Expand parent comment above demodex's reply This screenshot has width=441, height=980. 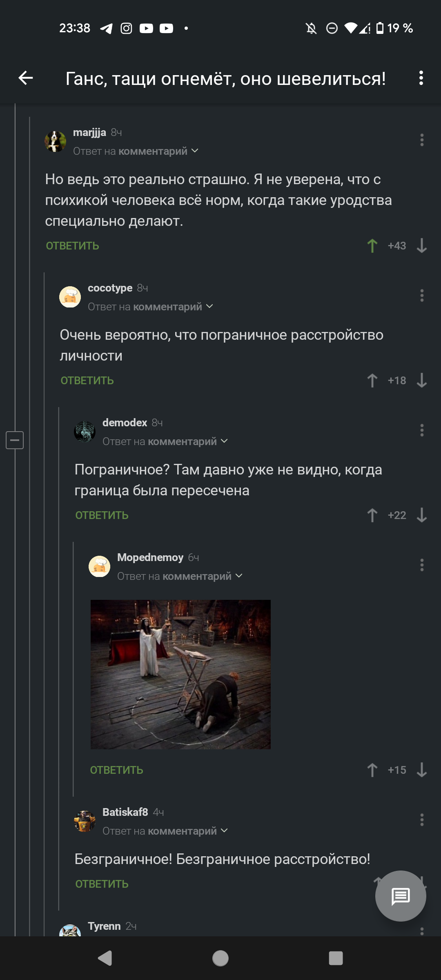click(165, 441)
